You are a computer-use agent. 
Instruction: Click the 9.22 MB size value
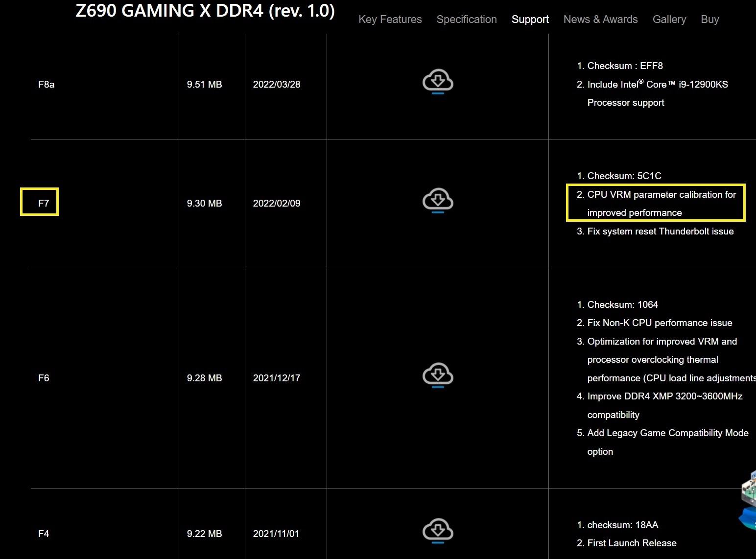coord(204,534)
